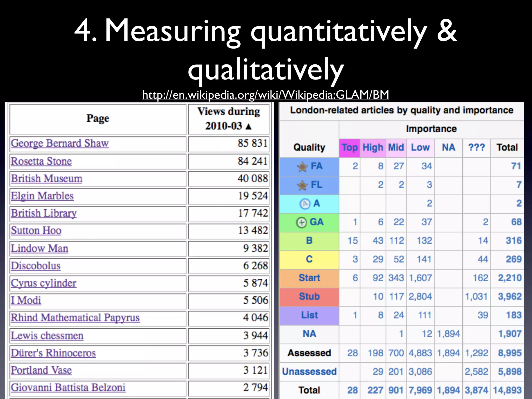
Task: Click the FL featured list star icon
Action: [302, 185]
